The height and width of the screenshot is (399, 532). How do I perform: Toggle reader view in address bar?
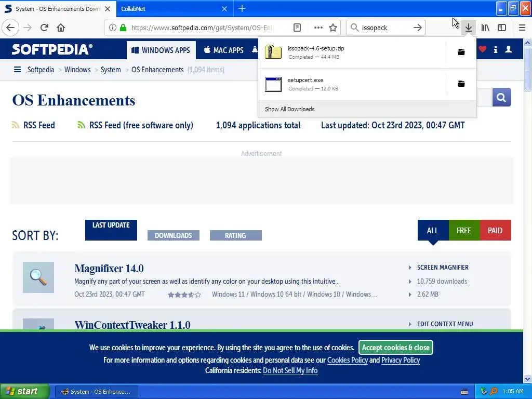click(297, 28)
